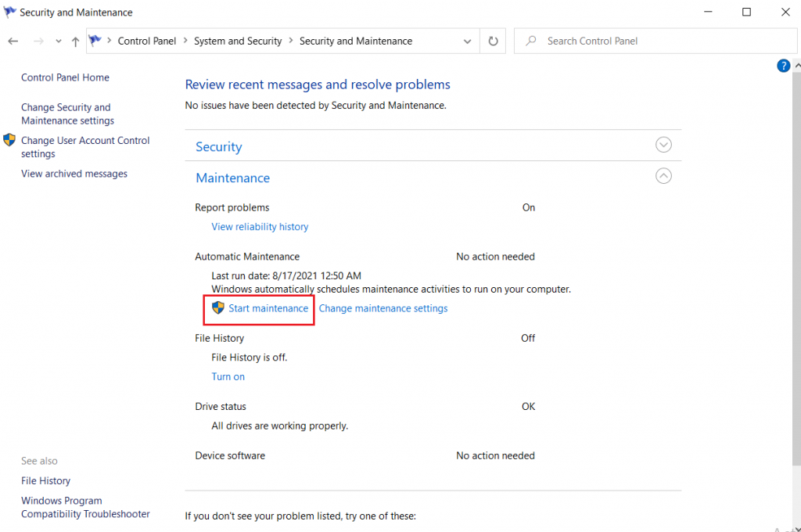Screen dimensions: 801x532
Task: Click the Maintenance section heading
Action: point(233,178)
